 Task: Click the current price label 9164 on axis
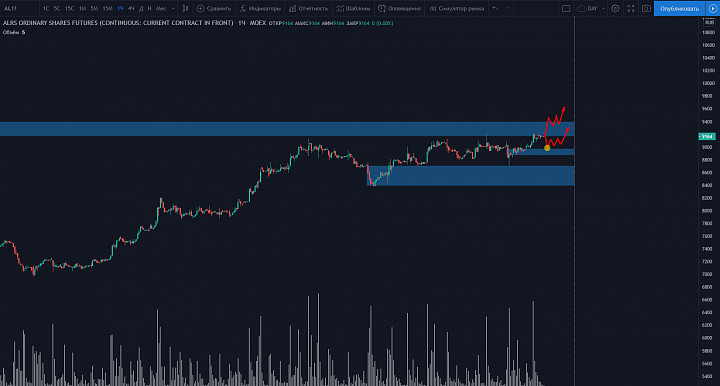point(707,136)
